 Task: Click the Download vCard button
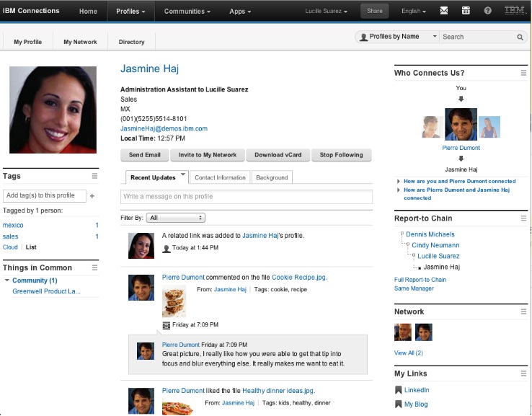coord(278,155)
